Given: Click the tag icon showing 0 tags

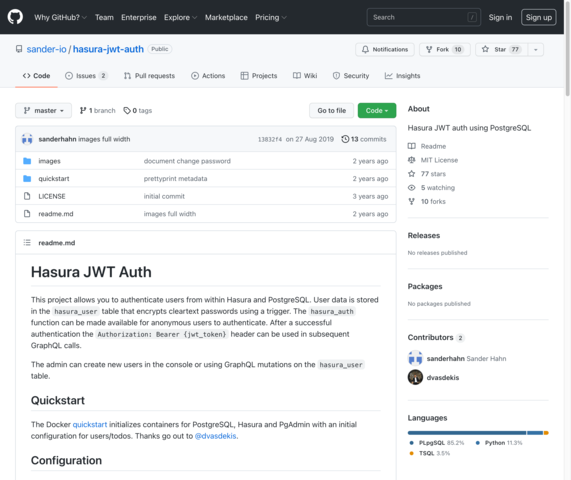Looking at the screenshot, I should tap(127, 110).
